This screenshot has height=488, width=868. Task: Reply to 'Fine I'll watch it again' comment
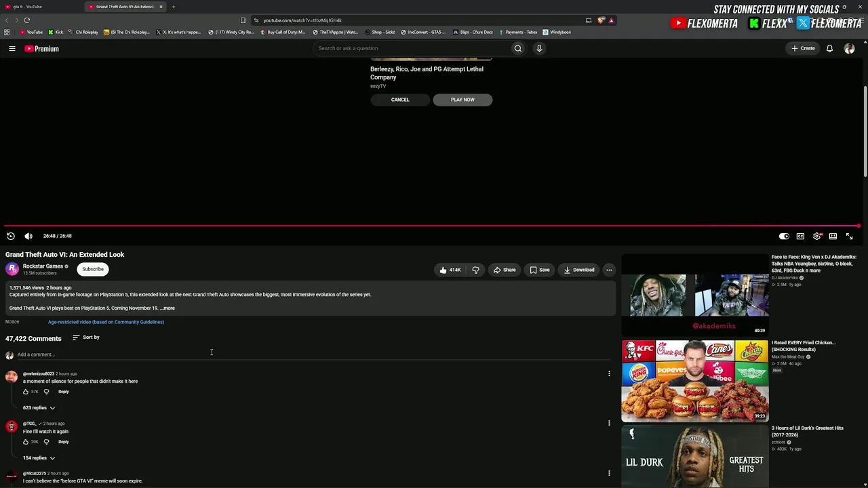click(x=63, y=442)
